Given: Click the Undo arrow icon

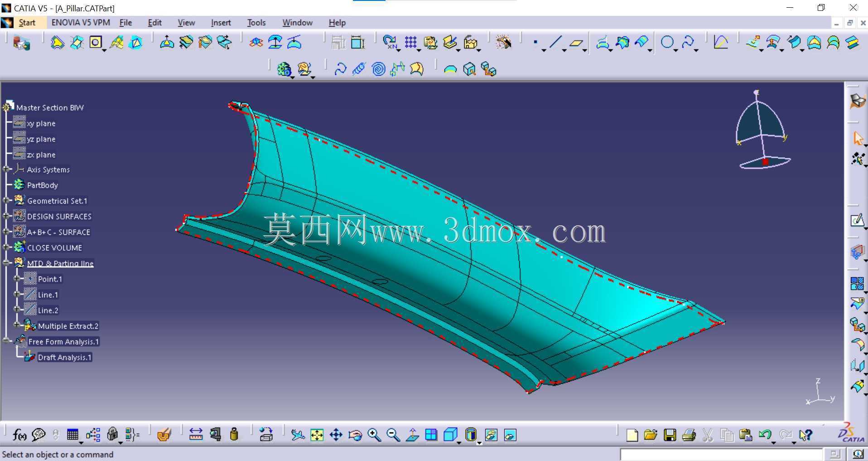Looking at the screenshot, I should pyautogui.click(x=765, y=435).
